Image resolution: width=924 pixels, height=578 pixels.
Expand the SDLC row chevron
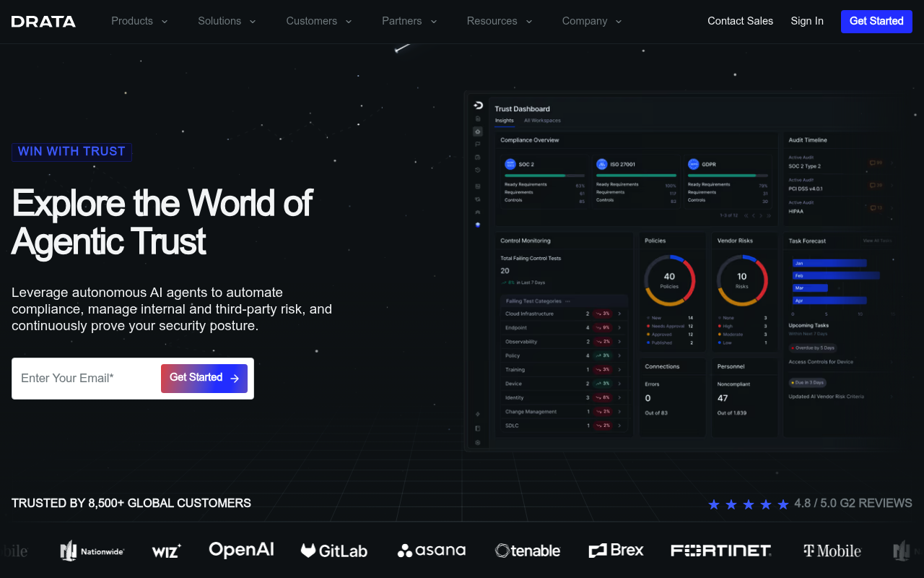(619, 426)
